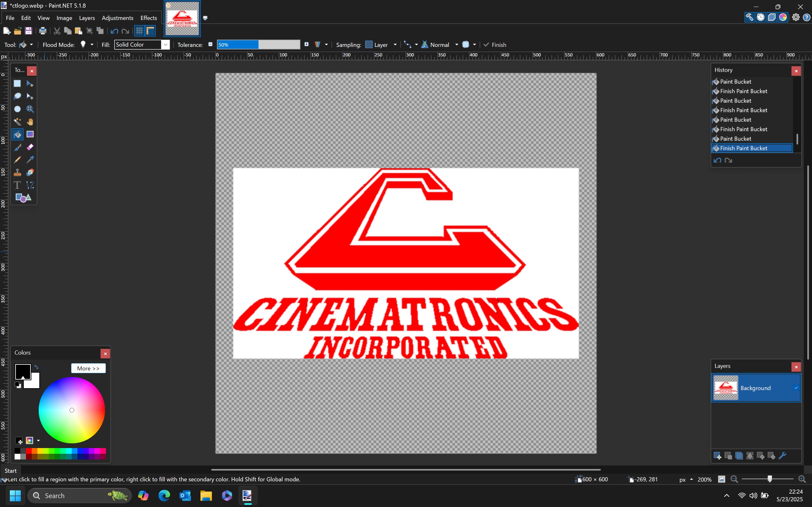
Task: Expand the Sampling Layer dropdown
Action: (x=395, y=45)
